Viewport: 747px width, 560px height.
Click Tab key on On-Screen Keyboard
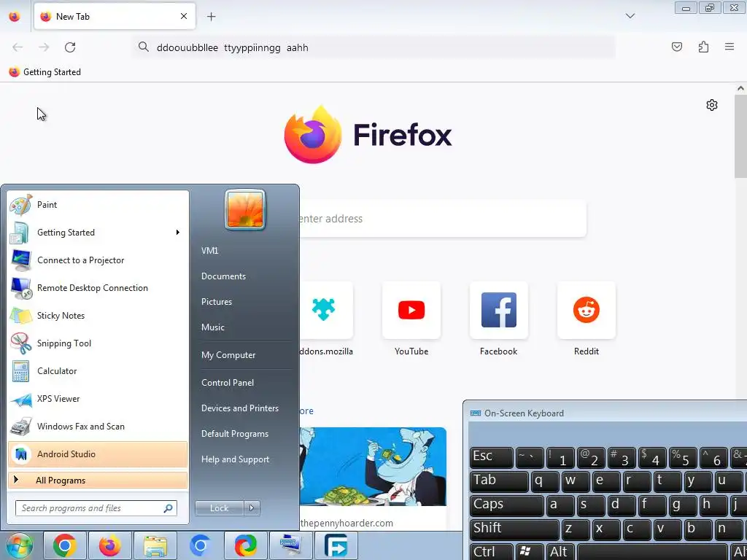[x=499, y=481]
